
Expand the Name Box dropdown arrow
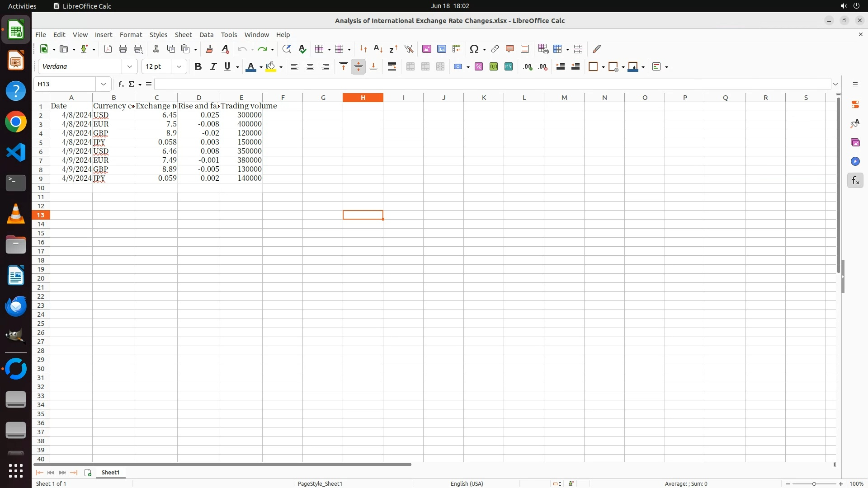point(104,84)
